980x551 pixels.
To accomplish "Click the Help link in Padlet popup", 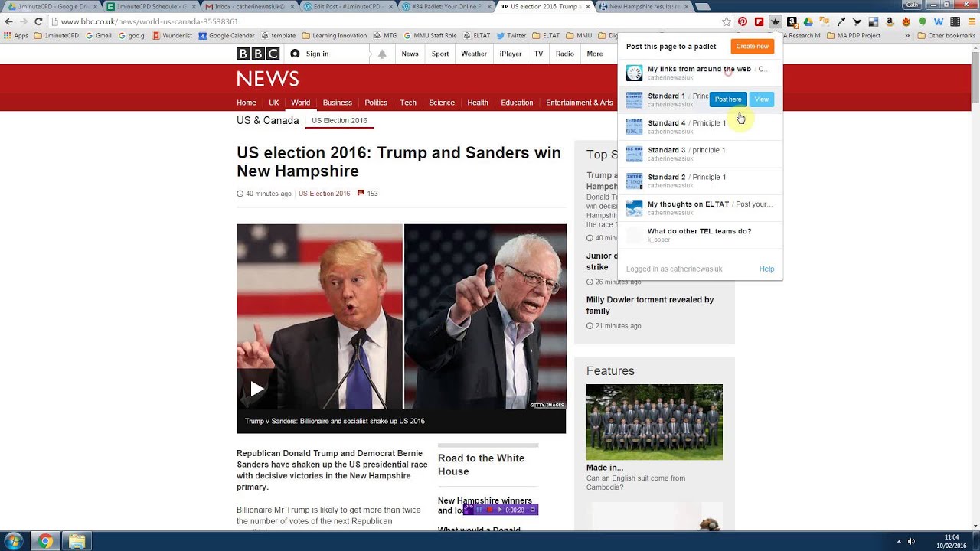I will click(x=766, y=269).
